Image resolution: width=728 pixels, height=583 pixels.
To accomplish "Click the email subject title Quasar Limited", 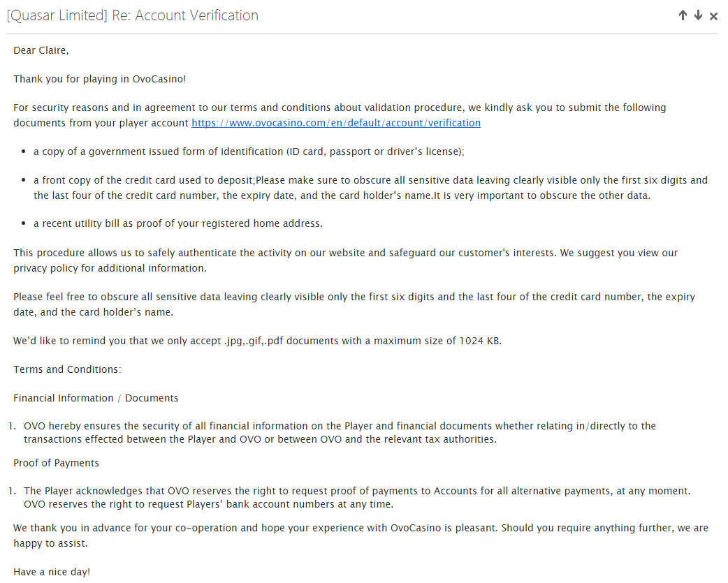I will pyautogui.click(x=132, y=16).
